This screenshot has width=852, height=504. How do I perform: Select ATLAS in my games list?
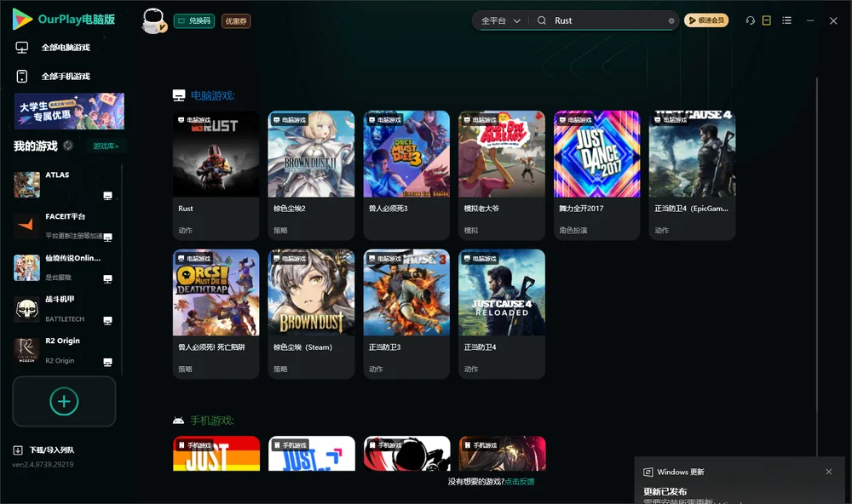[66, 185]
